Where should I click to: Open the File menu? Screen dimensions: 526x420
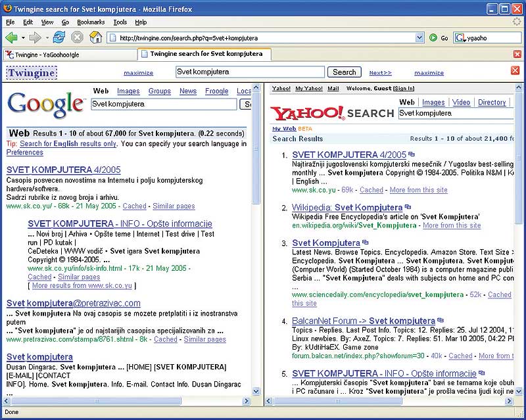tap(11, 22)
